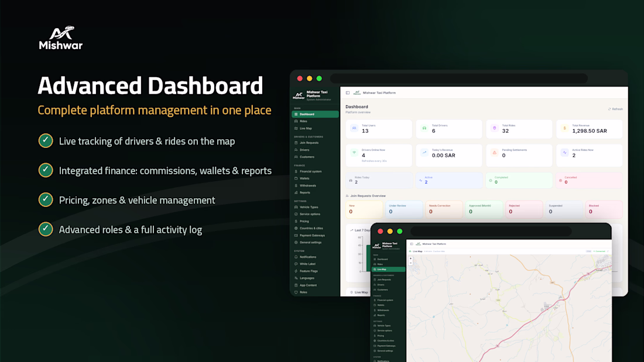Click the Service options check icon, dashboard sidebar

pyautogui.click(x=296, y=214)
